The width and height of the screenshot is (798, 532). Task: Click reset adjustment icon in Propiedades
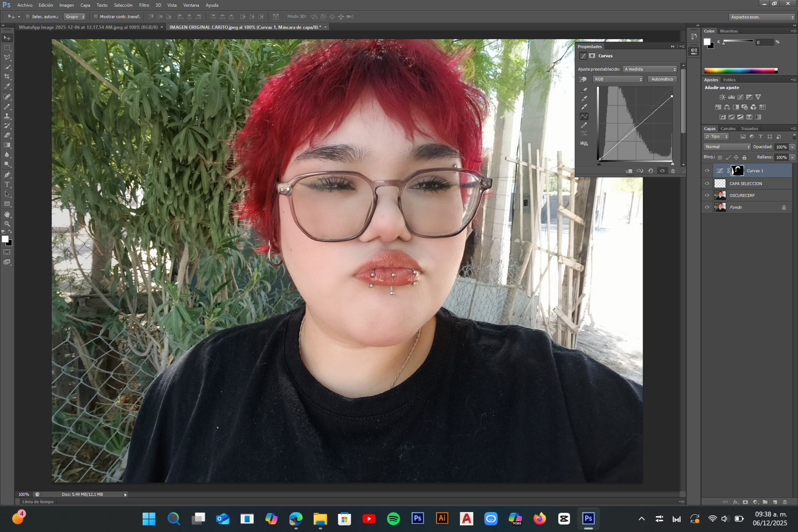(650, 171)
